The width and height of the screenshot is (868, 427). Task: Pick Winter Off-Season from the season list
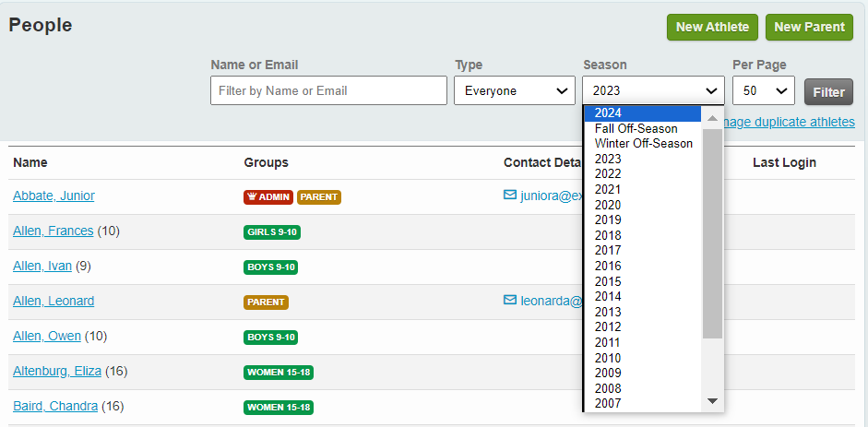(644, 143)
